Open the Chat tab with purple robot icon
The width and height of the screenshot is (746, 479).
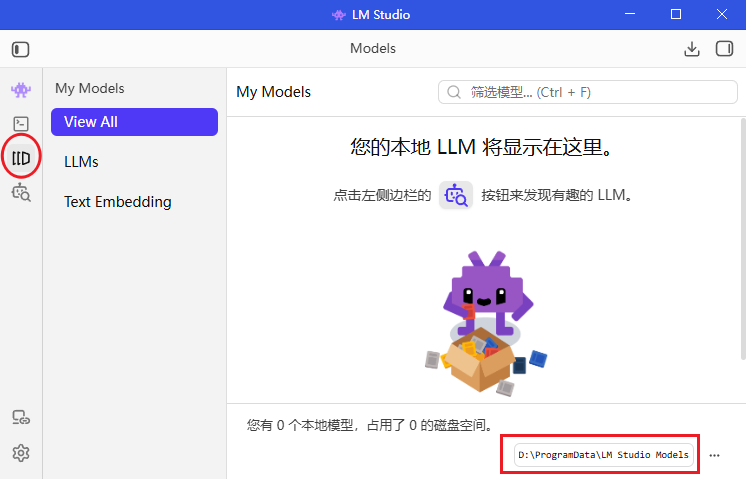coord(21,89)
